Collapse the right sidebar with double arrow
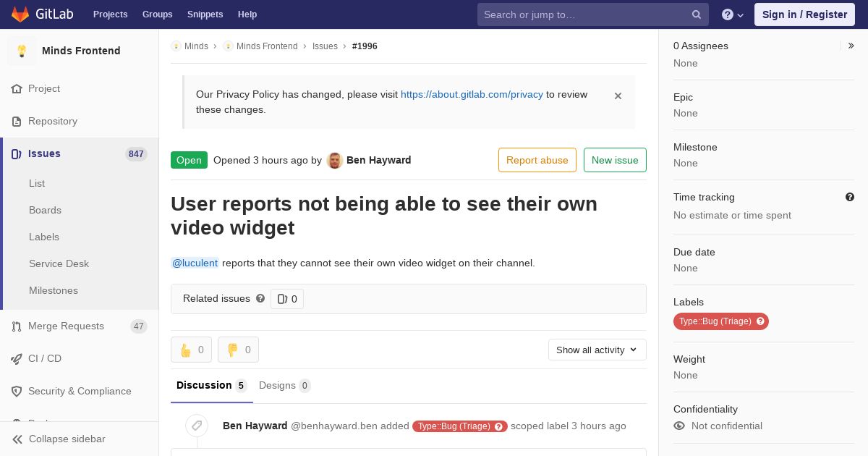 click(x=851, y=46)
